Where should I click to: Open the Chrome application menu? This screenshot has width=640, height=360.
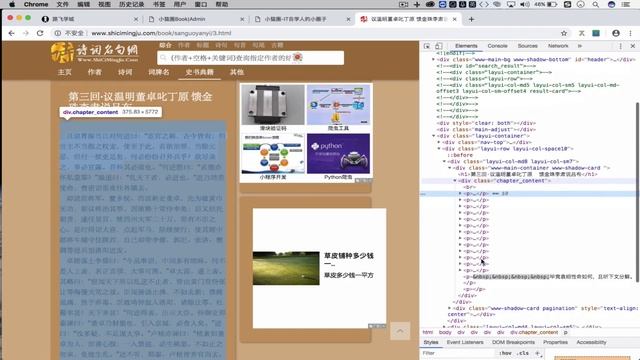coord(36,4)
